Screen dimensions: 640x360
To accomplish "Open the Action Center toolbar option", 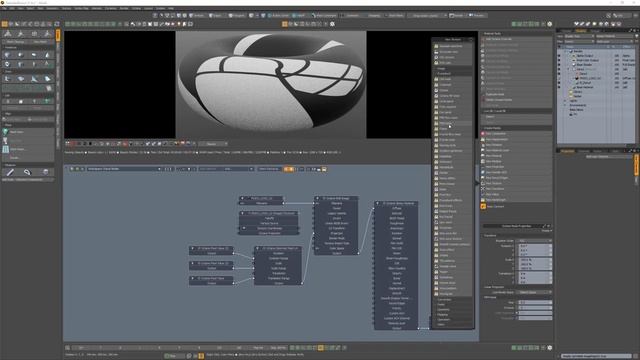I will coord(278,16).
